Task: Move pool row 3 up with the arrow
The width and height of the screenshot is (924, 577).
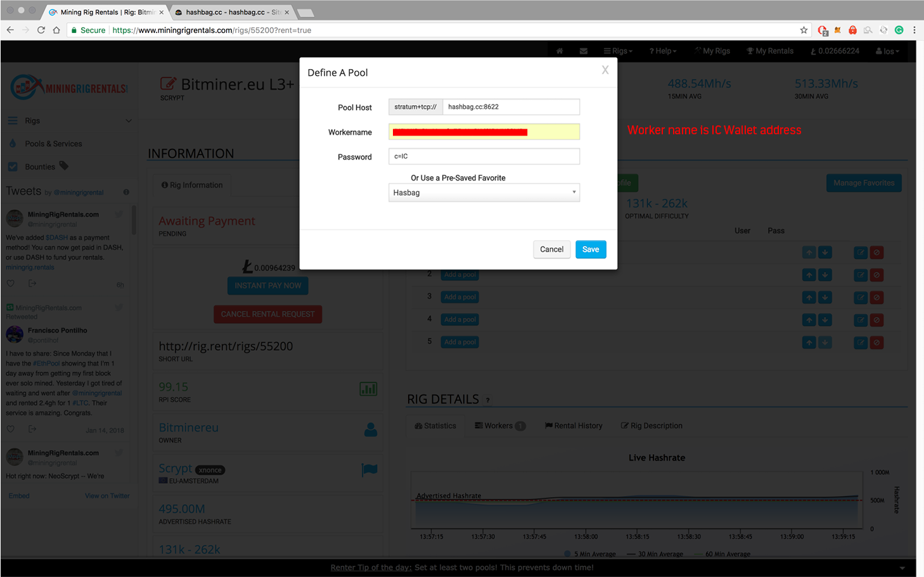Action: coord(809,297)
